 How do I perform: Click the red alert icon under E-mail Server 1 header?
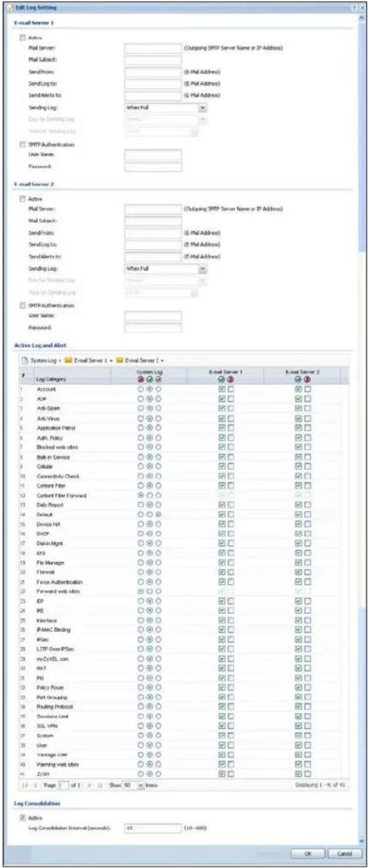[x=231, y=379]
